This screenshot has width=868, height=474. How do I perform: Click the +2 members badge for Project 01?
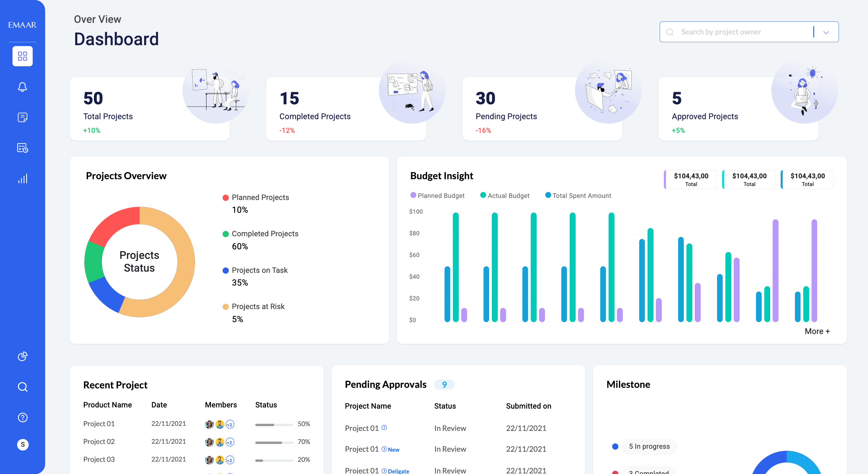tap(230, 424)
